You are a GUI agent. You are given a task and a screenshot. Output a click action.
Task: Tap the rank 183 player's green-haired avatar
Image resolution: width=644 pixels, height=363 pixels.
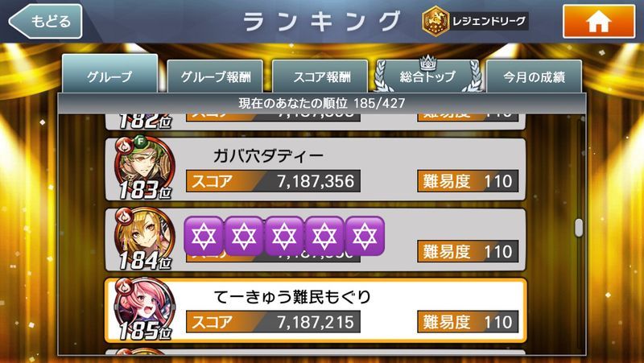click(x=145, y=166)
